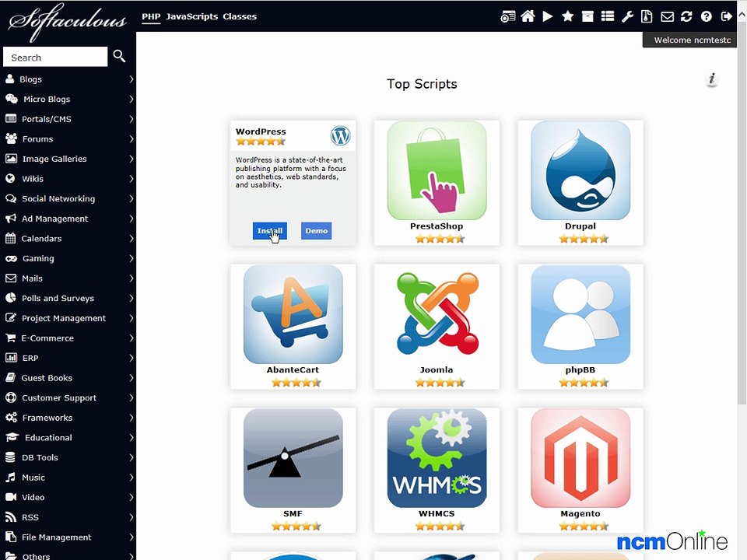747x560 pixels.
Task: Expand the Ad Management category chevron
Action: 131,219
